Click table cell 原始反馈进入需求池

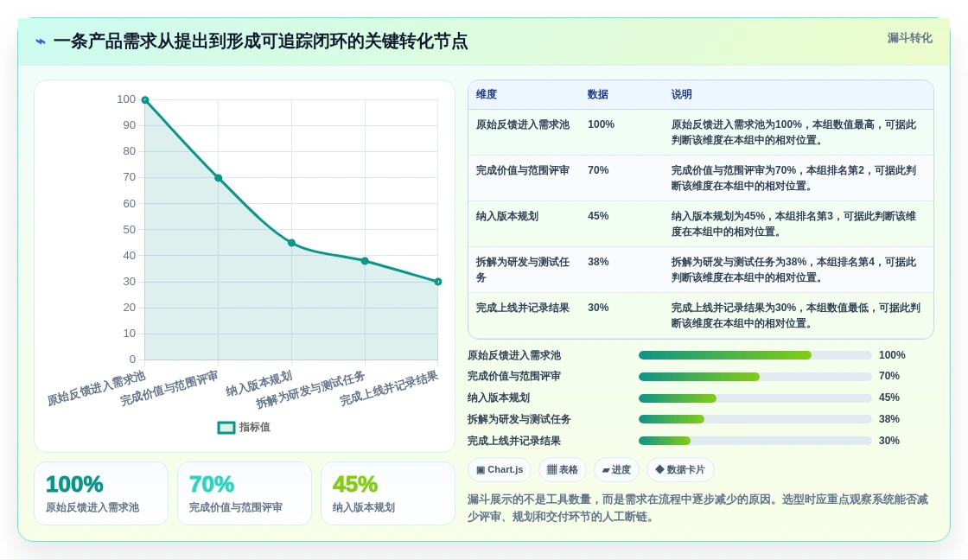pyautogui.click(x=522, y=124)
